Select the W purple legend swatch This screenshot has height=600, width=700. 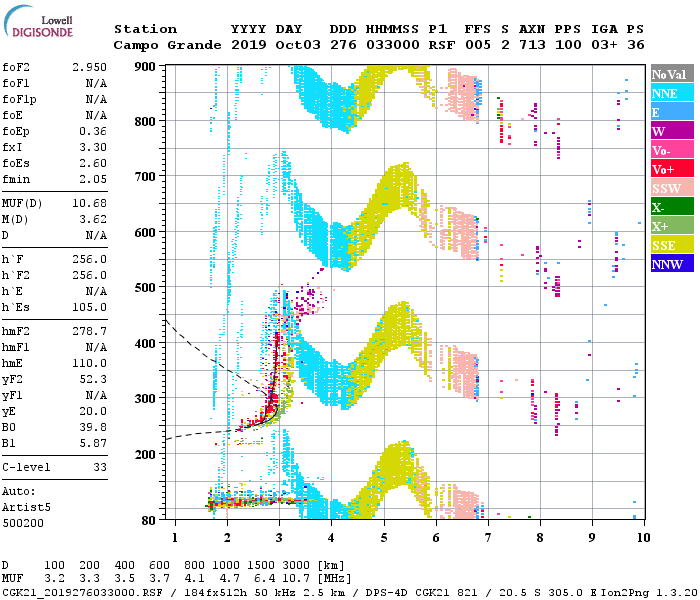672,131
